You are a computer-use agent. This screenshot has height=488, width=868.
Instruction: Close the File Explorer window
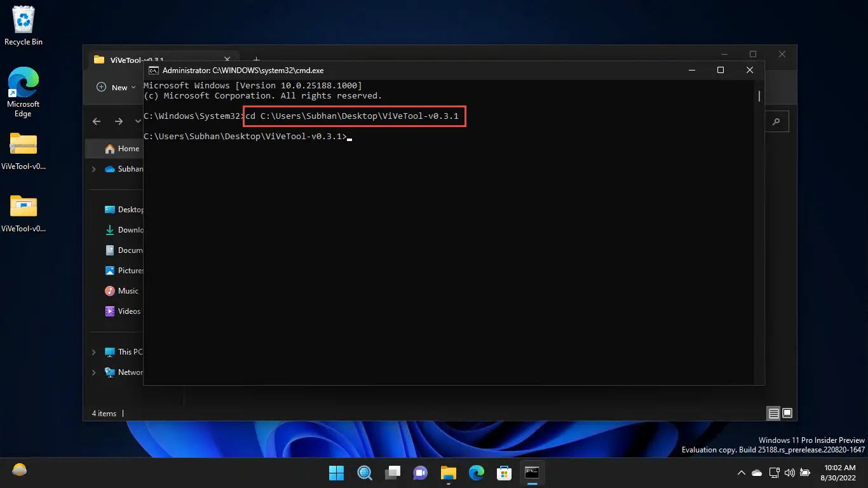(x=782, y=54)
